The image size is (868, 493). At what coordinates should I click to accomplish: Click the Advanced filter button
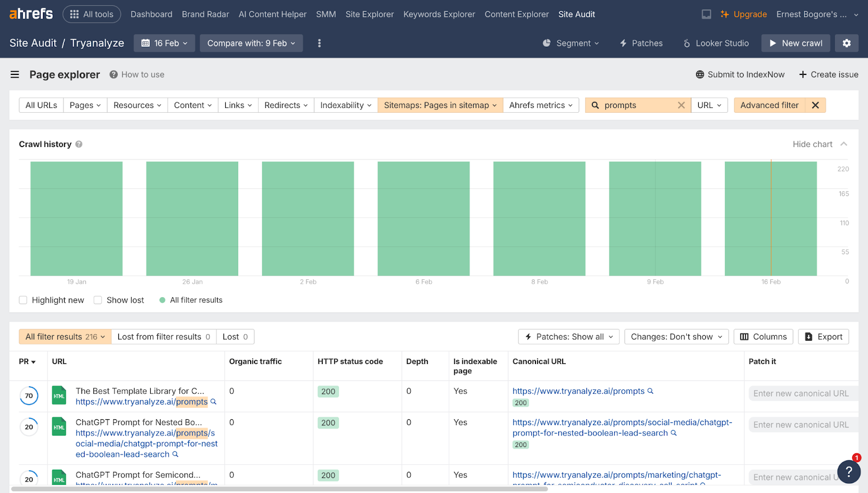tap(769, 105)
